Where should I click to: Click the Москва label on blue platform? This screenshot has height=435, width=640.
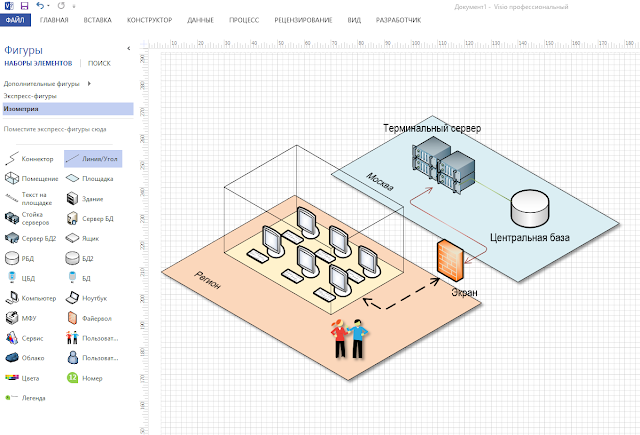pyautogui.click(x=380, y=182)
